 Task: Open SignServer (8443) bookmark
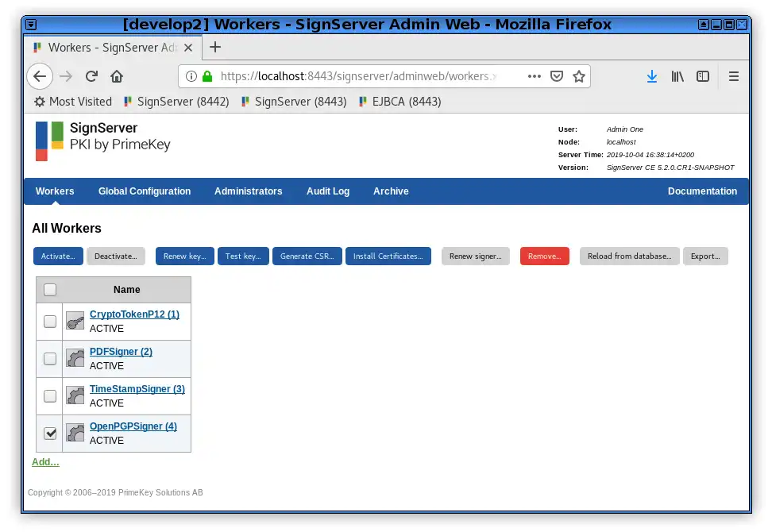294,102
